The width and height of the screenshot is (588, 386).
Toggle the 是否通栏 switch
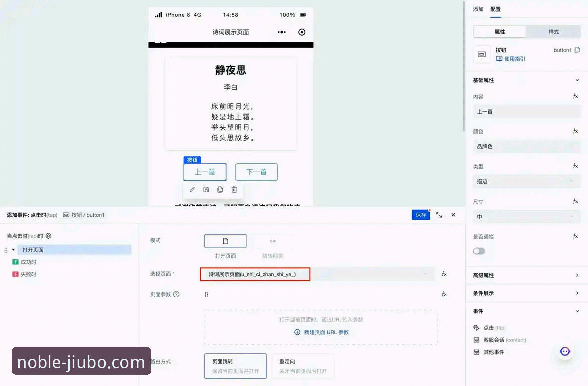coord(479,251)
